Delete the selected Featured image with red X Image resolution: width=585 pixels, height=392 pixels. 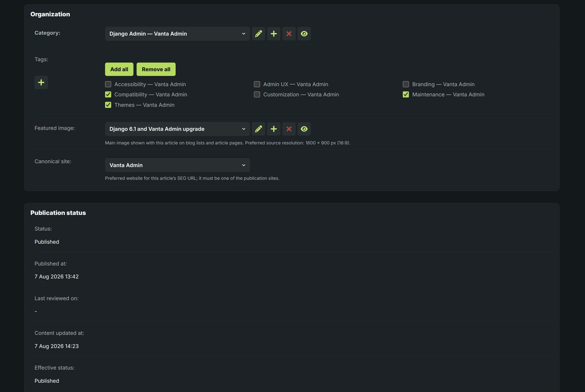tap(289, 129)
